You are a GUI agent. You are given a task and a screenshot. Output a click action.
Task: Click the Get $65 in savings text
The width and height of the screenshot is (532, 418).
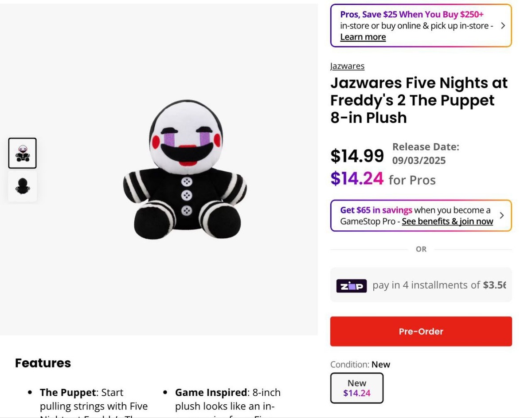coord(376,210)
